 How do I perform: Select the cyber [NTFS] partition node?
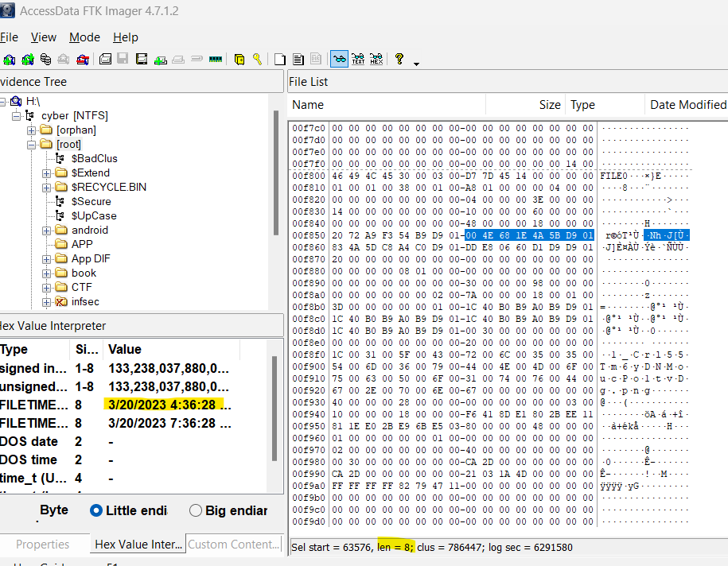[x=74, y=115]
